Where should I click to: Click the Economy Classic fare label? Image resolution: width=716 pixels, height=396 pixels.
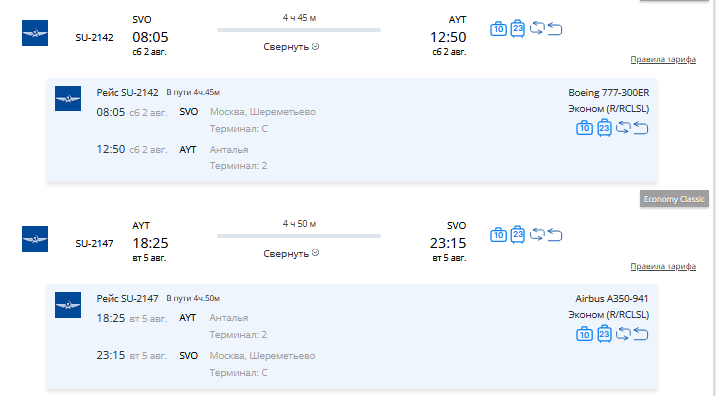coord(674,199)
